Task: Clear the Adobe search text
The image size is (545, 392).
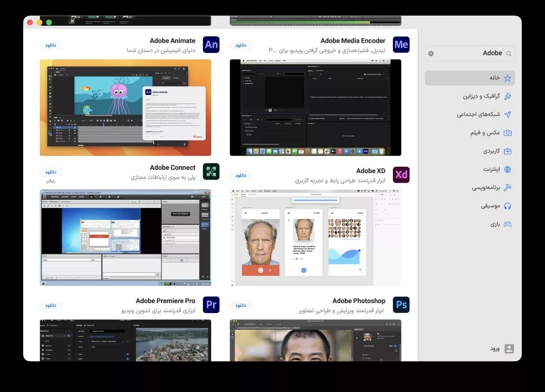Action: pyautogui.click(x=431, y=54)
